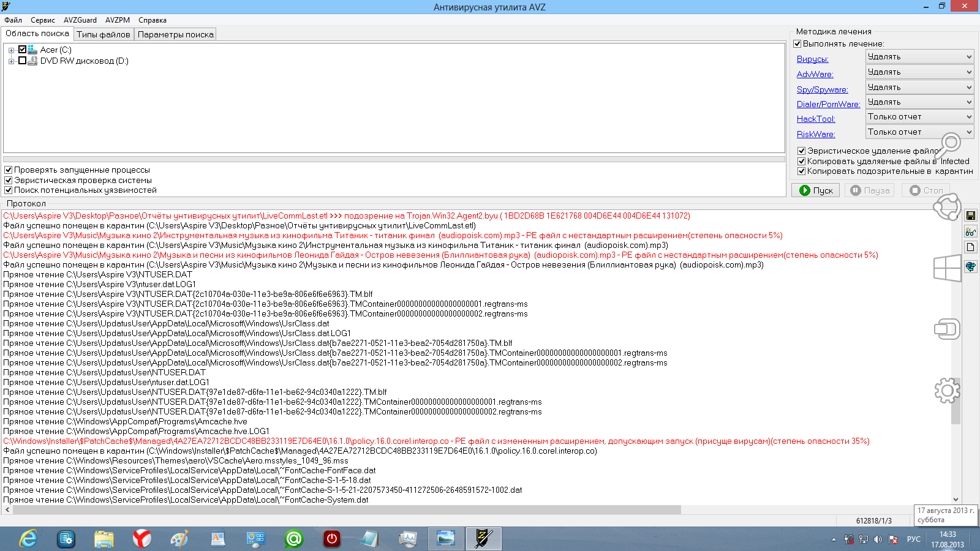Open the green @ Mail.Ru Agent taskbar icon
This screenshot has height=551, width=980.
pos(294,539)
